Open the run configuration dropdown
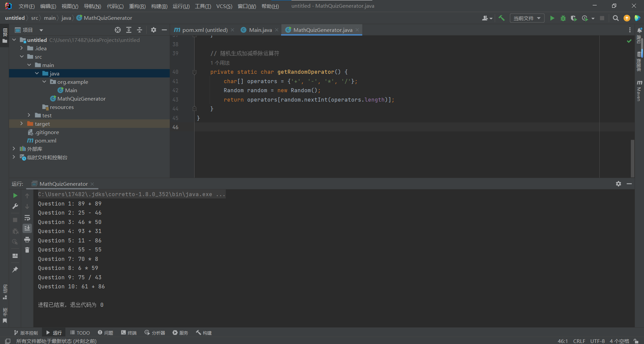This screenshot has height=344, width=644. click(527, 18)
